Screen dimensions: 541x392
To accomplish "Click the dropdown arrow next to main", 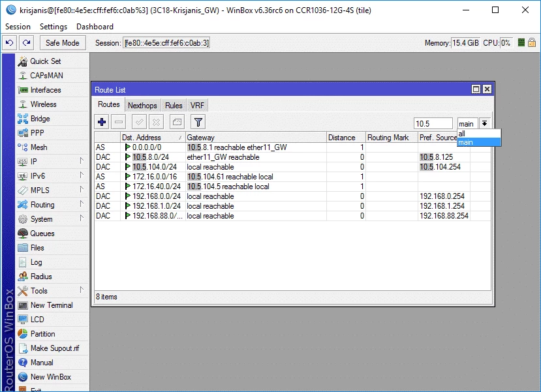I will [484, 123].
